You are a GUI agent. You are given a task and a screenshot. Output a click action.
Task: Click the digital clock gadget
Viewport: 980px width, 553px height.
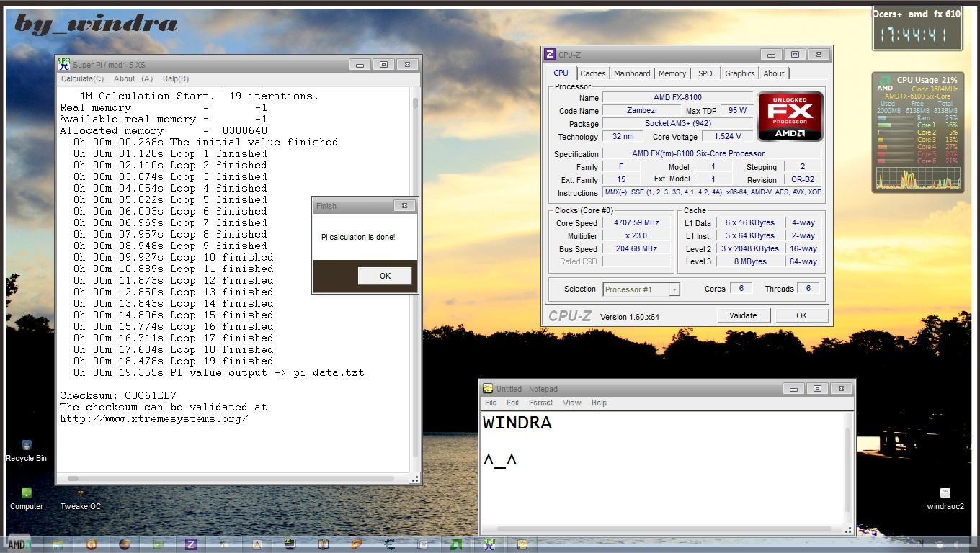coord(917,35)
